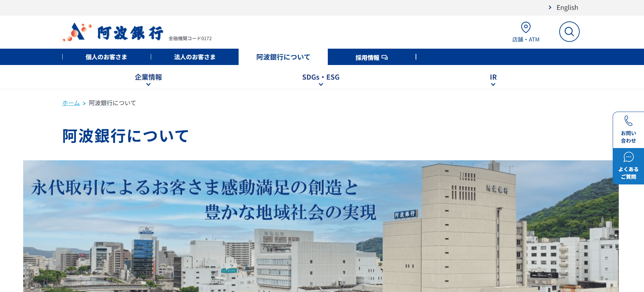The width and height of the screenshot is (644, 292).
Task: Click the chevron under 企業情報
Action: coord(148,84)
